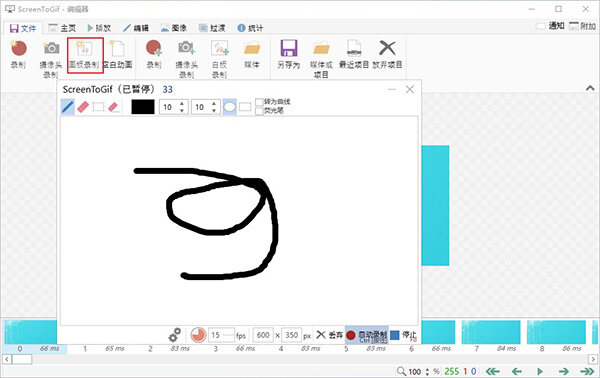Decrease the second pen size value
The height and width of the screenshot is (378, 600).
point(214,111)
